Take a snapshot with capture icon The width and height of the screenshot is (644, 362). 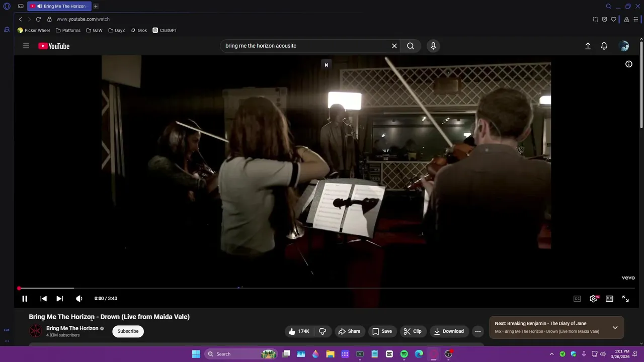(x=595, y=19)
